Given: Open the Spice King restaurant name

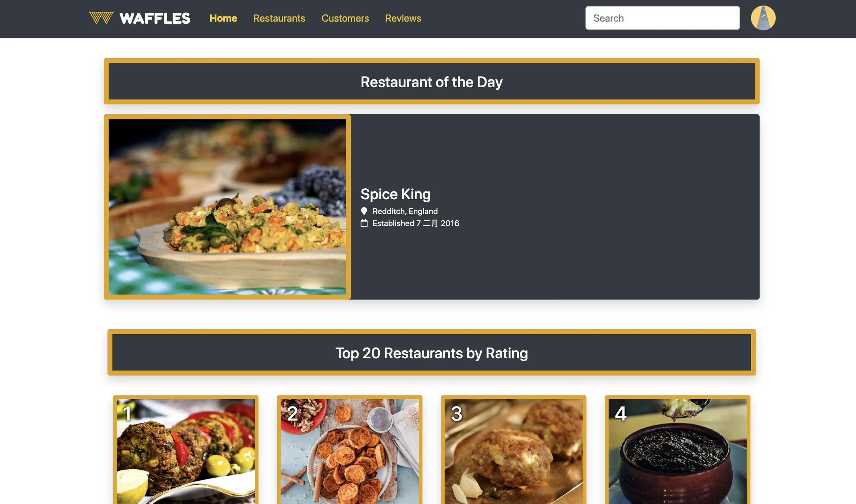Looking at the screenshot, I should coord(395,194).
